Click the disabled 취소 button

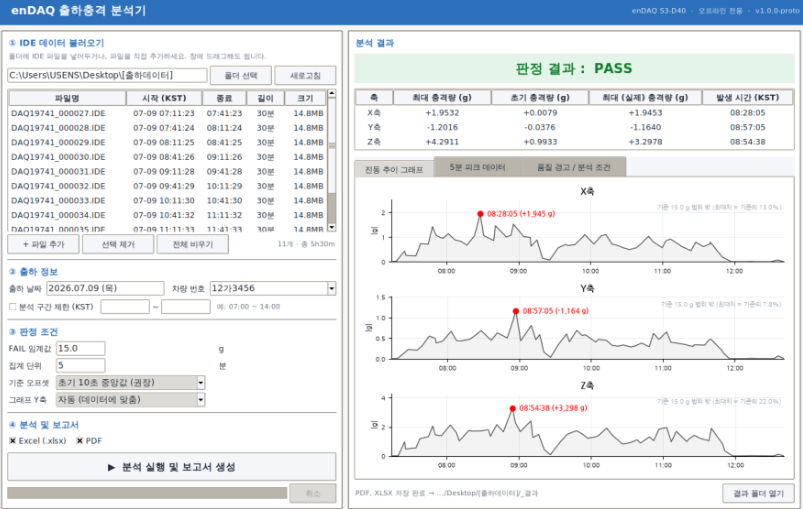[x=312, y=493]
